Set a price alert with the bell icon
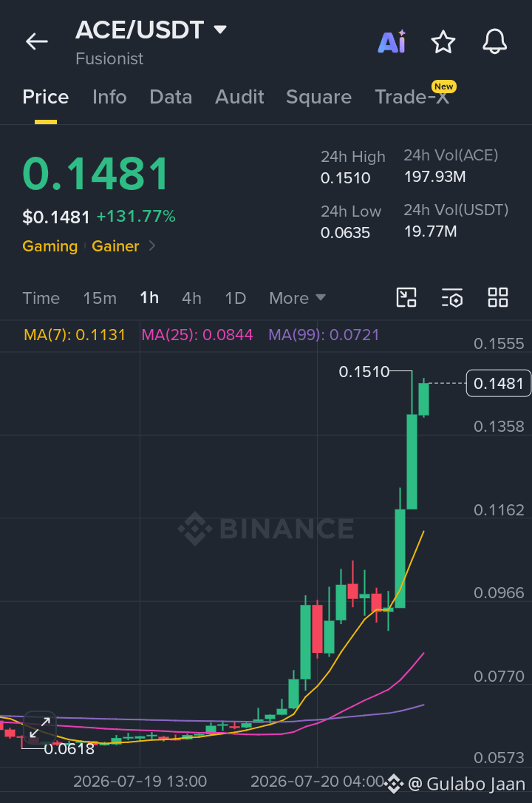 494,41
